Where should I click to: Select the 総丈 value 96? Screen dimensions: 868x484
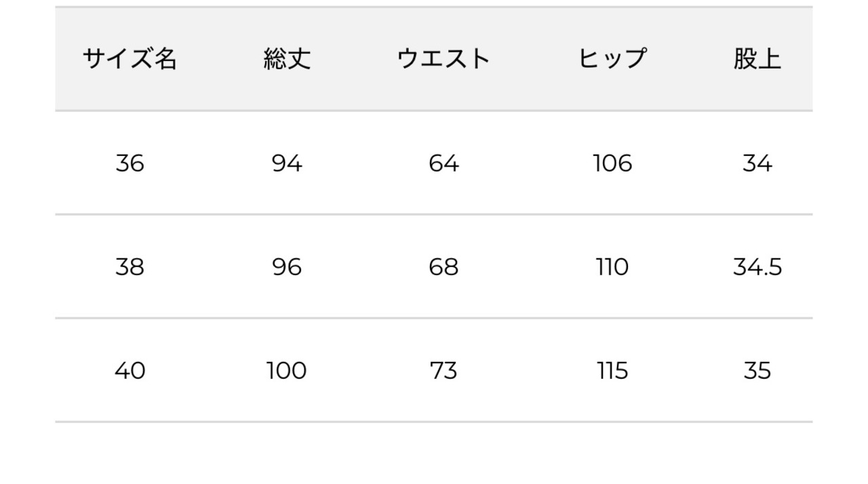[287, 267]
